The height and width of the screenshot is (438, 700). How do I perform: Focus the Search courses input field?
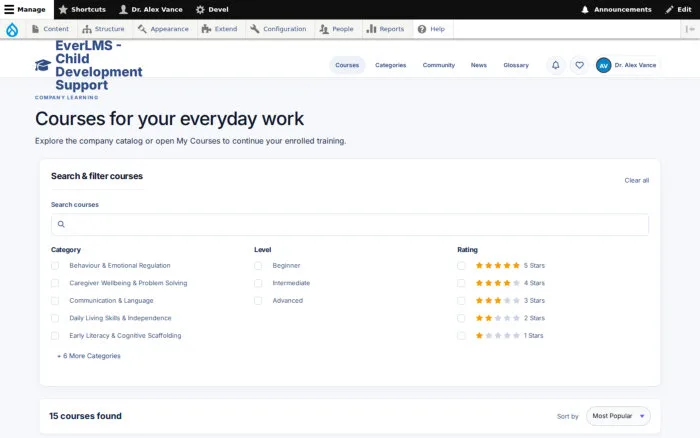[350, 224]
